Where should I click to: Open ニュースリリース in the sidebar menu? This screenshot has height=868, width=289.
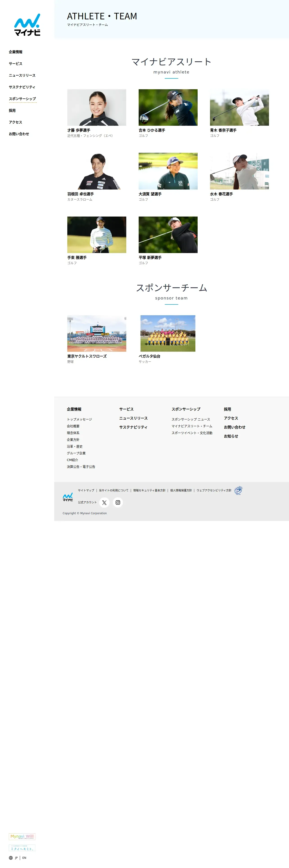coord(22,75)
